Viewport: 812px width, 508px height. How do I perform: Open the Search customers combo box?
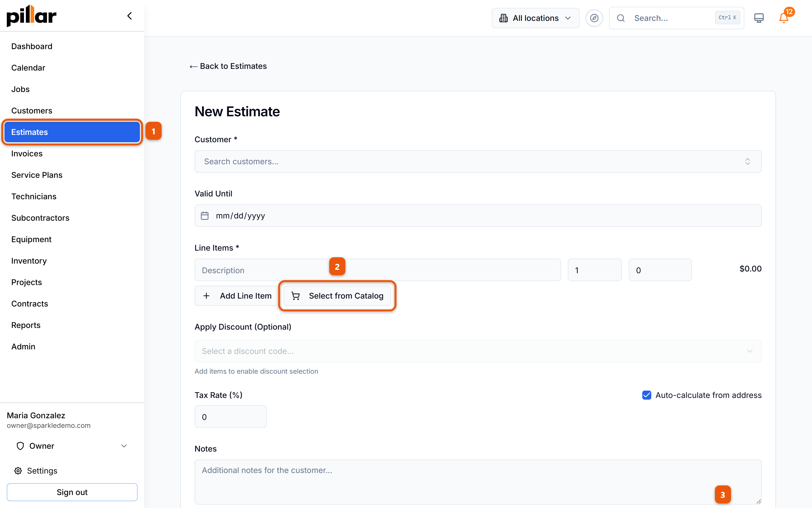tap(478, 162)
